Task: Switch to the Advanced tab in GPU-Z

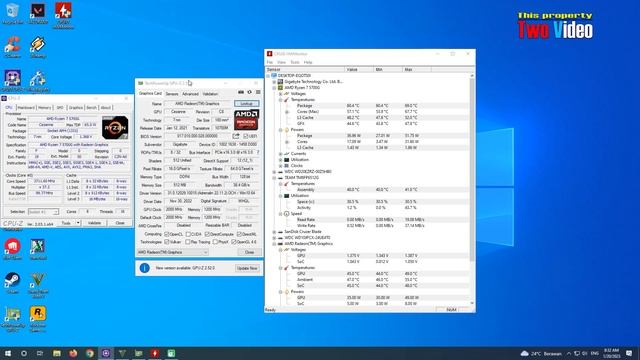Action: point(190,93)
